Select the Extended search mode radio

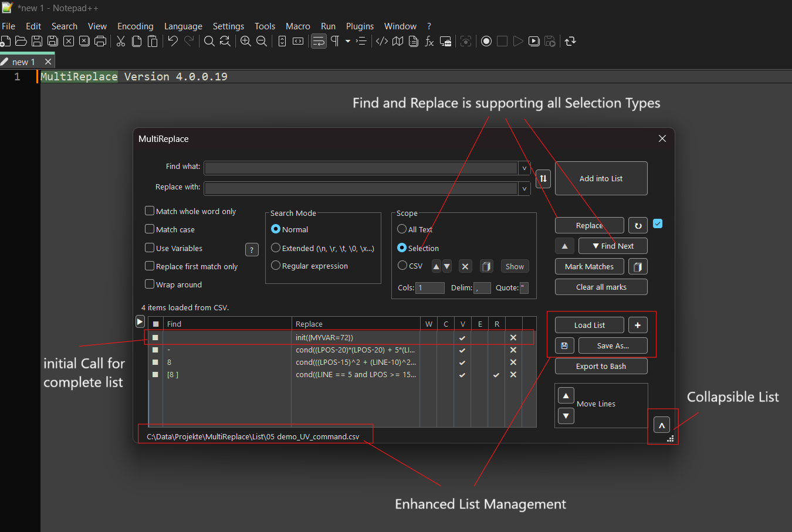pyautogui.click(x=276, y=248)
